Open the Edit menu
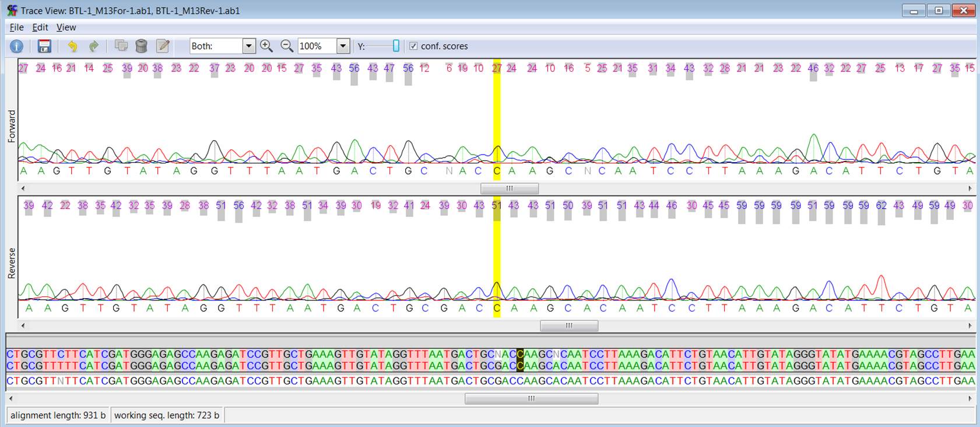The height and width of the screenshot is (427, 980). pyautogui.click(x=40, y=27)
